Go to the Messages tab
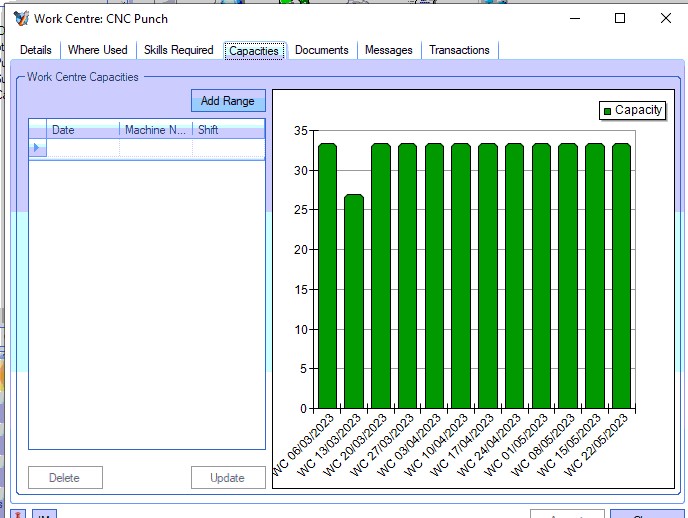The height and width of the screenshot is (518, 688). (x=389, y=50)
